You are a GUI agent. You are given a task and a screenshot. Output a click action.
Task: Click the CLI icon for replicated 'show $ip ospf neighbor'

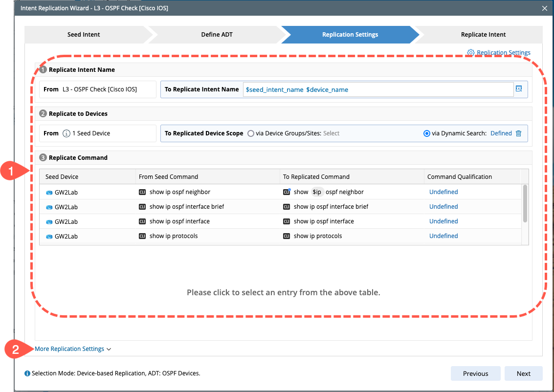point(287,192)
